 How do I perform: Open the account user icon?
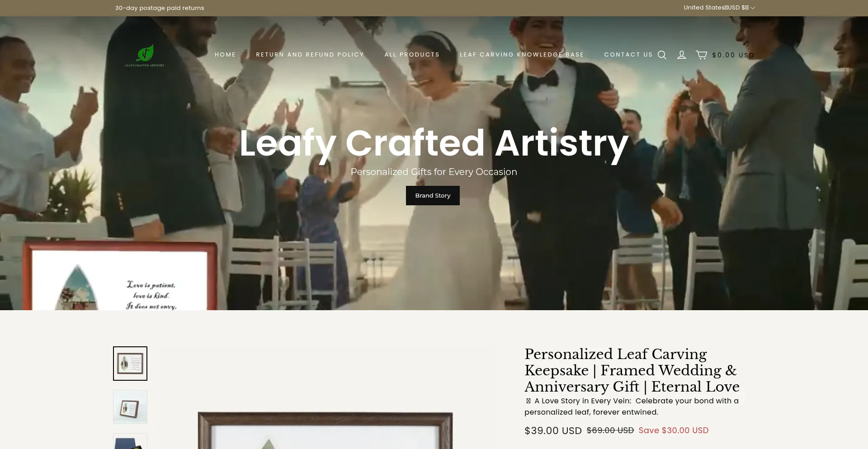coord(682,55)
